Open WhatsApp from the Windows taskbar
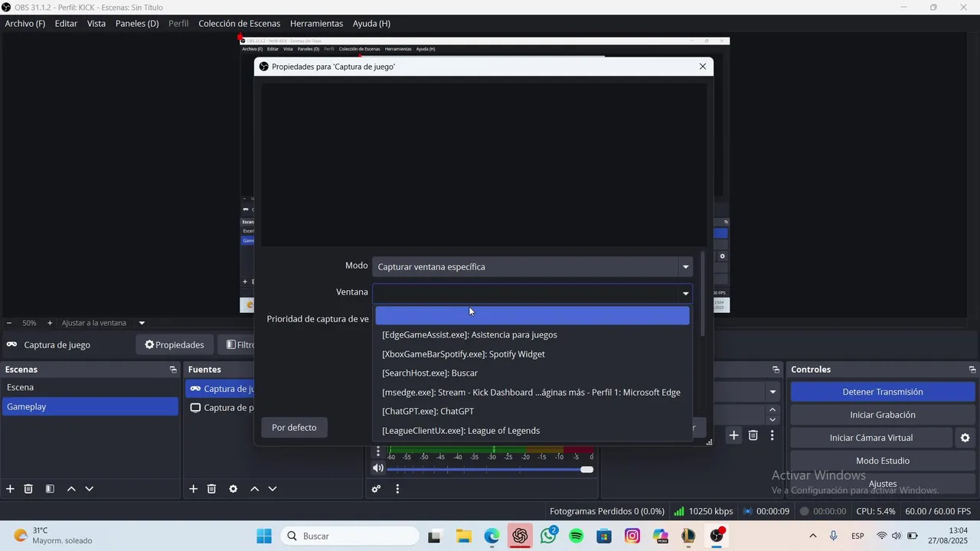980x551 pixels. tap(548, 536)
